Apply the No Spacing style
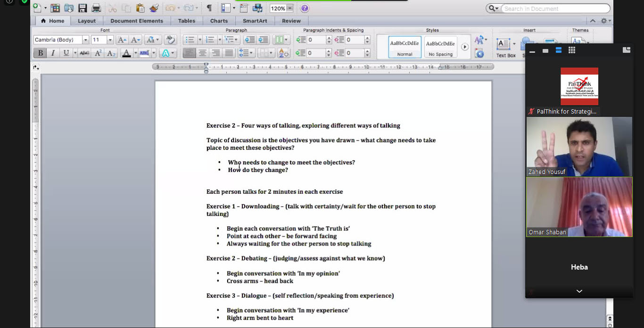 tap(440, 47)
